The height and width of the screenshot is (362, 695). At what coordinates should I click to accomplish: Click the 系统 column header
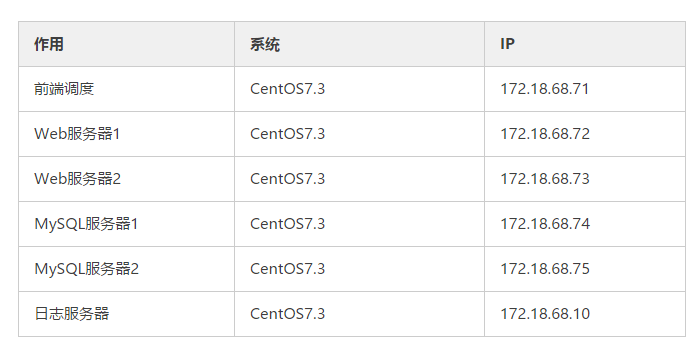359,44
